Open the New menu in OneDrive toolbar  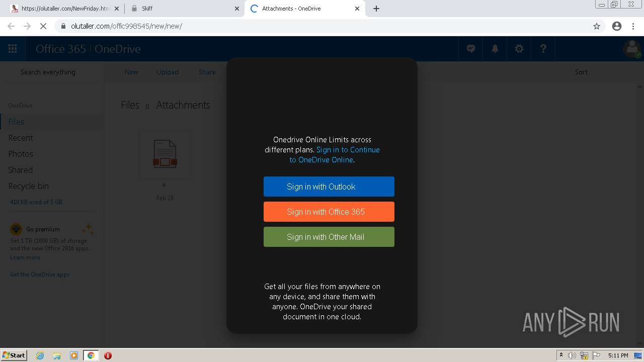click(131, 72)
